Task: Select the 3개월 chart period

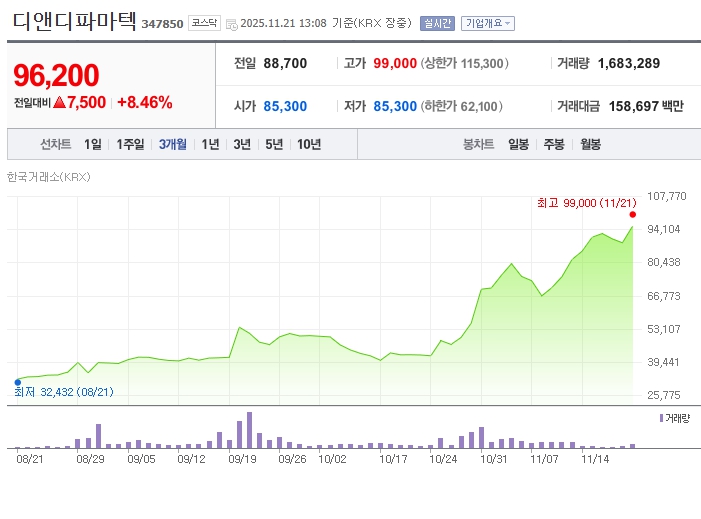Action: (x=172, y=144)
